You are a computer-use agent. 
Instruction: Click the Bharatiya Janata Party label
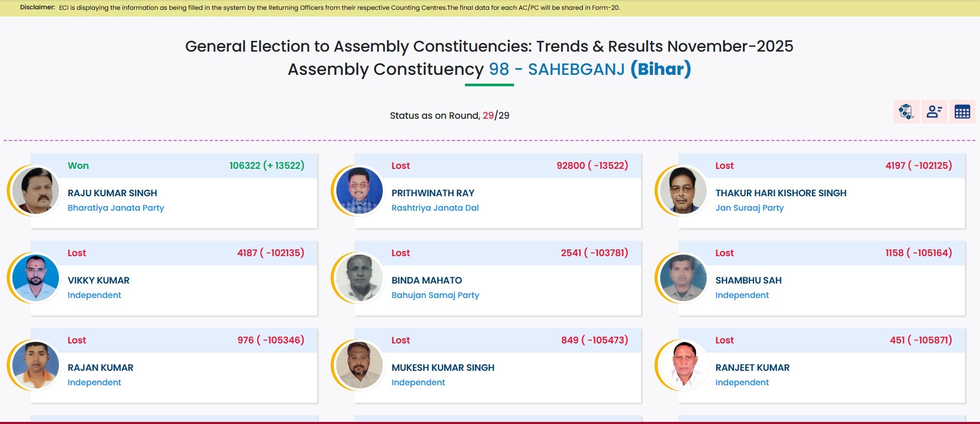(116, 208)
